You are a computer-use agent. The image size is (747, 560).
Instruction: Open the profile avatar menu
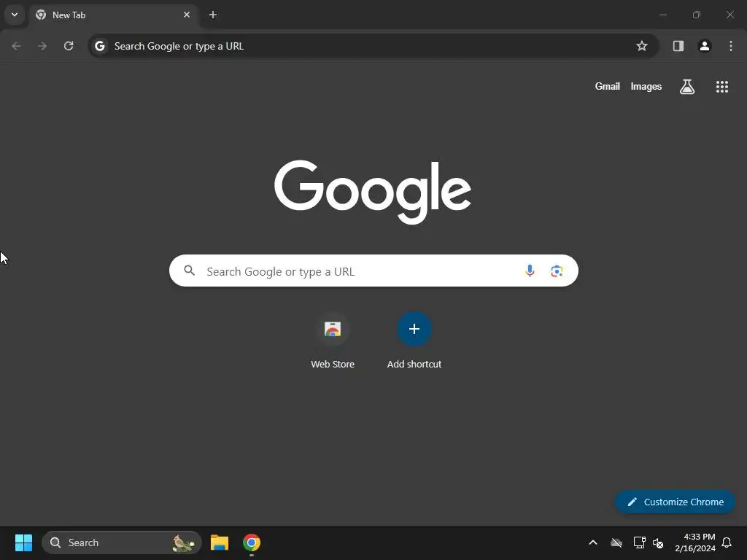coord(705,46)
